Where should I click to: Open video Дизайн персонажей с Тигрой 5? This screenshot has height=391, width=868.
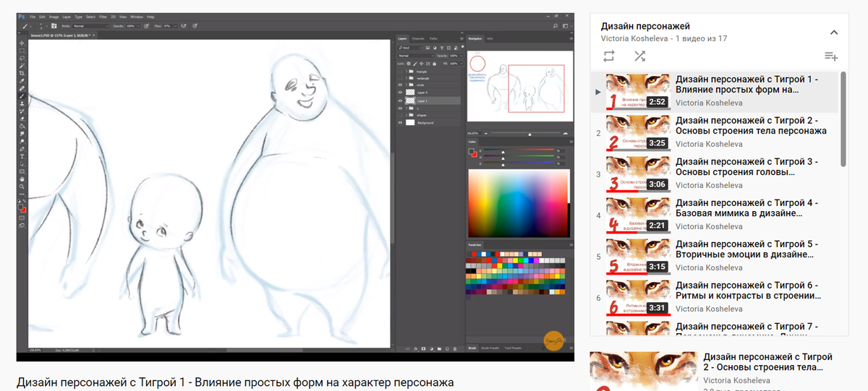[716, 256]
